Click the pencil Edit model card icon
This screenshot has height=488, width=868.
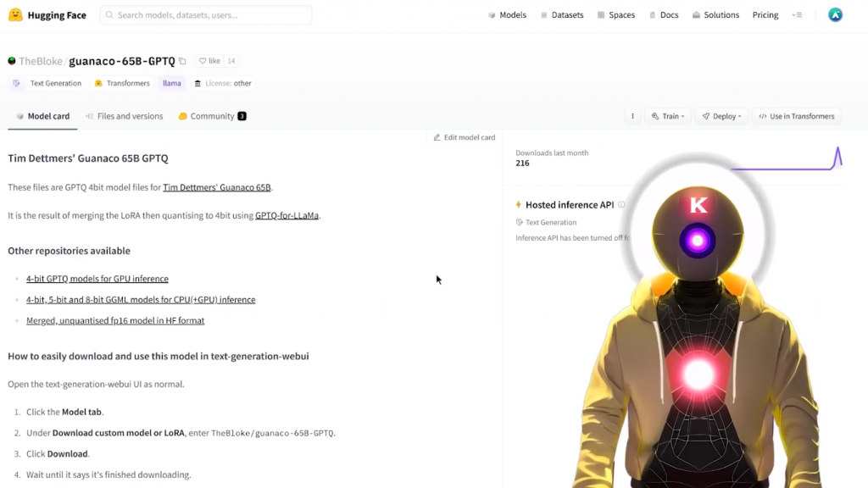(437, 137)
